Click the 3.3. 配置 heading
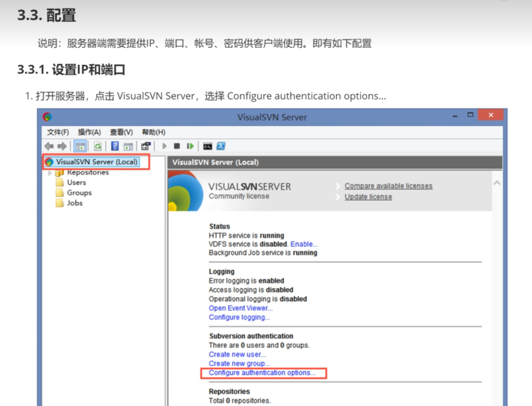The height and width of the screenshot is (406, 532). click(47, 15)
